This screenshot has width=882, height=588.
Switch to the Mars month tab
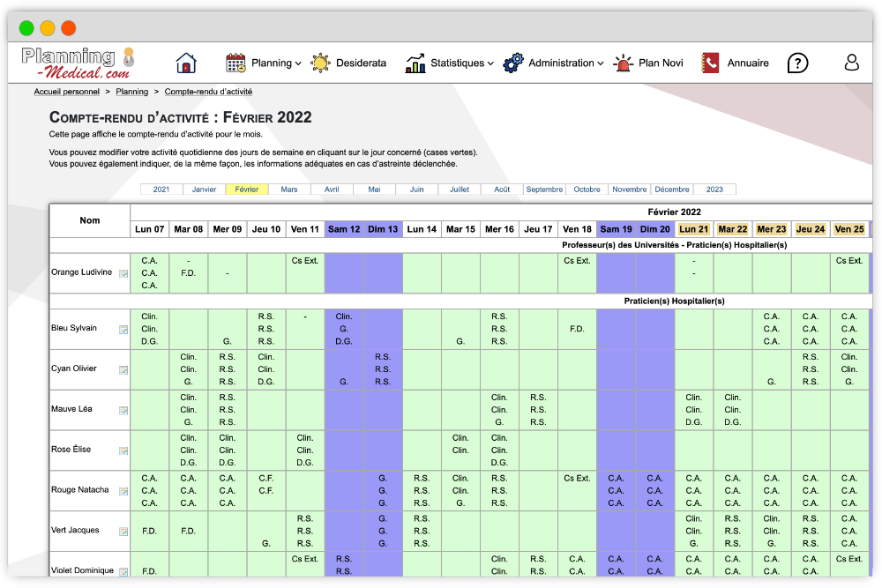(x=289, y=190)
